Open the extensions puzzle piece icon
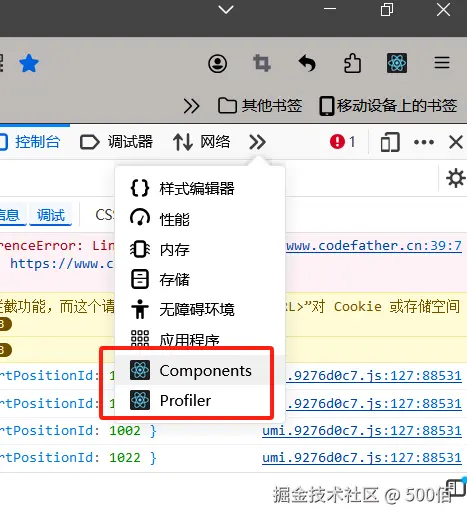 point(352,63)
